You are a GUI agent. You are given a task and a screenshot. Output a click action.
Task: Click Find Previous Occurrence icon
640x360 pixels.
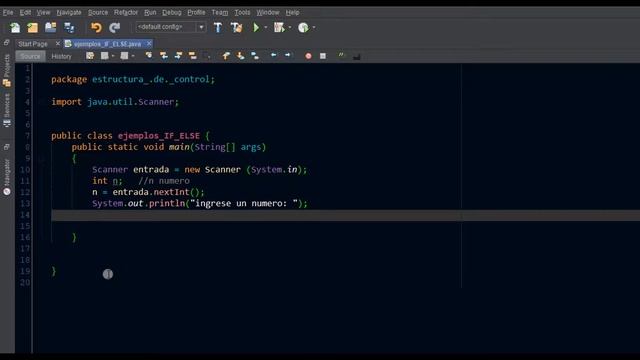point(164,56)
